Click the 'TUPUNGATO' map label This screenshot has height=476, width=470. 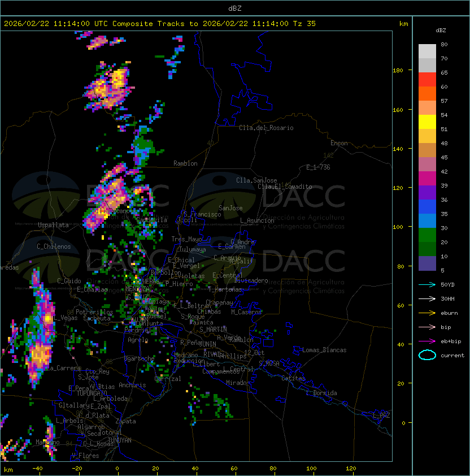click(x=92, y=393)
